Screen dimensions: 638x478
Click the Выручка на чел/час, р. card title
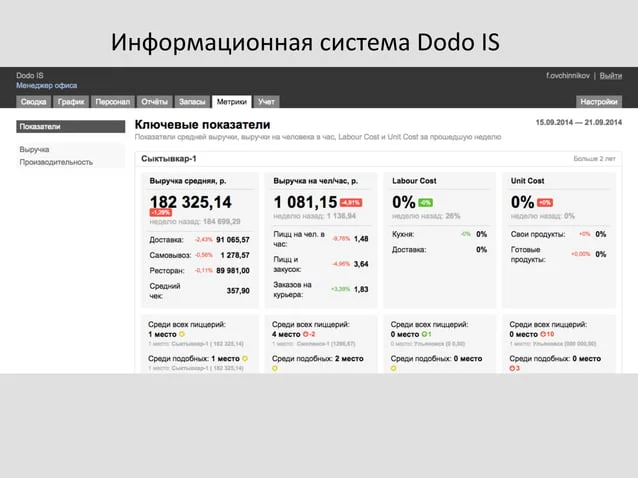pos(316,181)
